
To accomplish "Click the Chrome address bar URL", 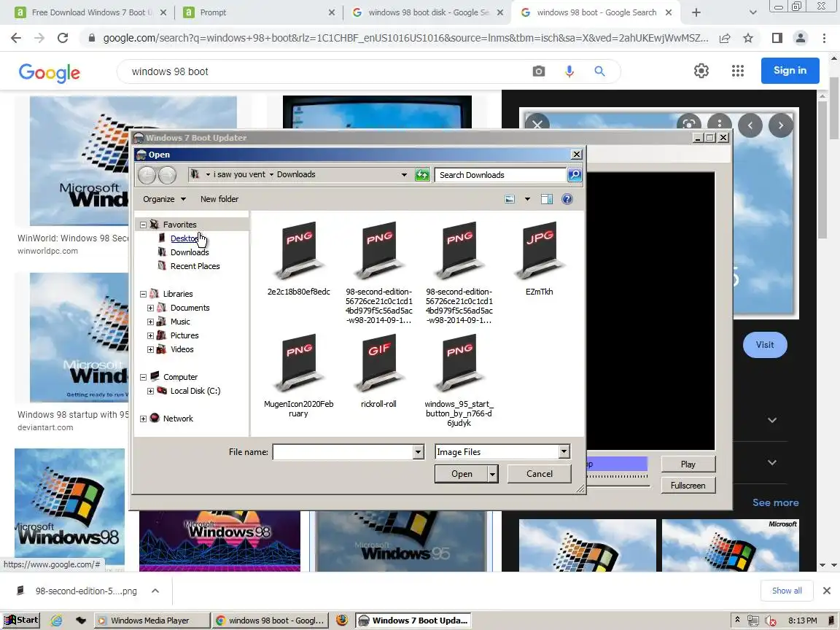I will click(x=405, y=38).
